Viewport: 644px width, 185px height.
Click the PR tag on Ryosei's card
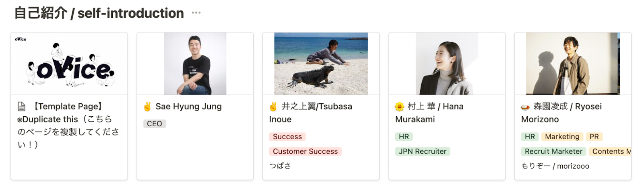(x=594, y=137)
